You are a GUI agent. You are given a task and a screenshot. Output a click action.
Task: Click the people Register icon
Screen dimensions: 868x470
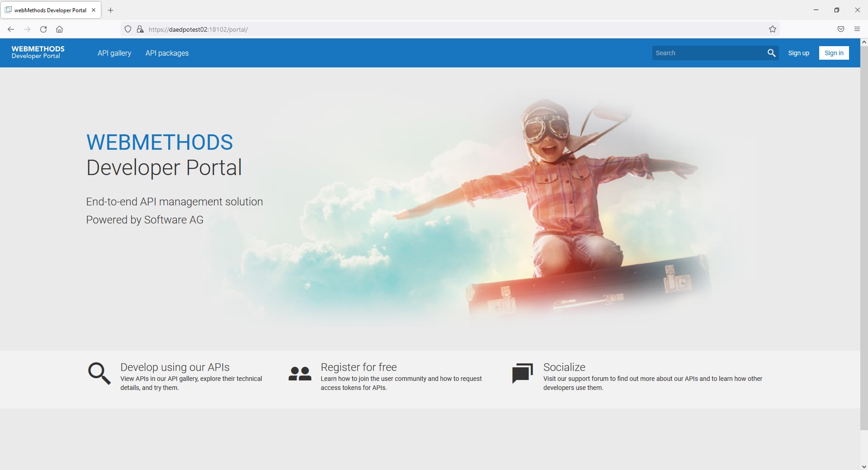(300, 374)
